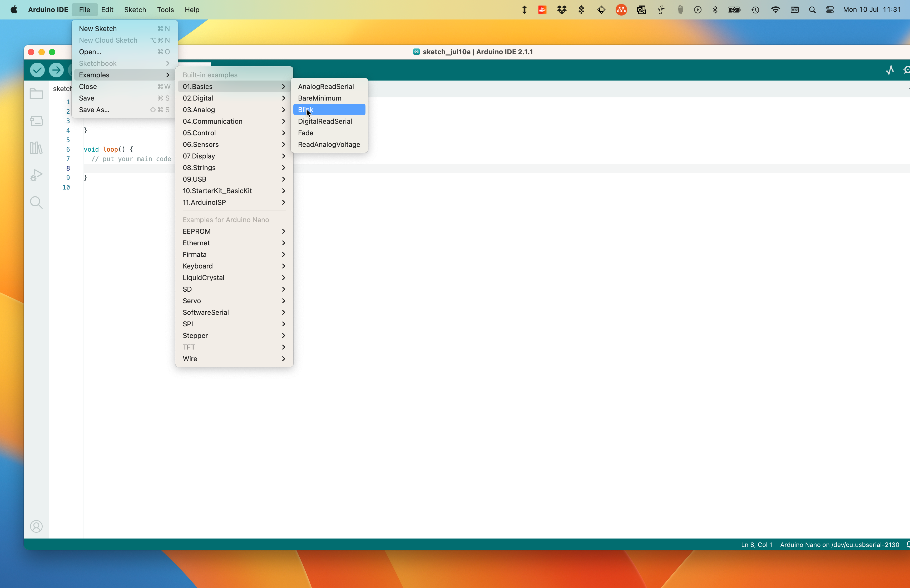The height and width of the screenshot is (588, 910).
Task: Expand the Stepper examples submenu
Action: point(234,336)
